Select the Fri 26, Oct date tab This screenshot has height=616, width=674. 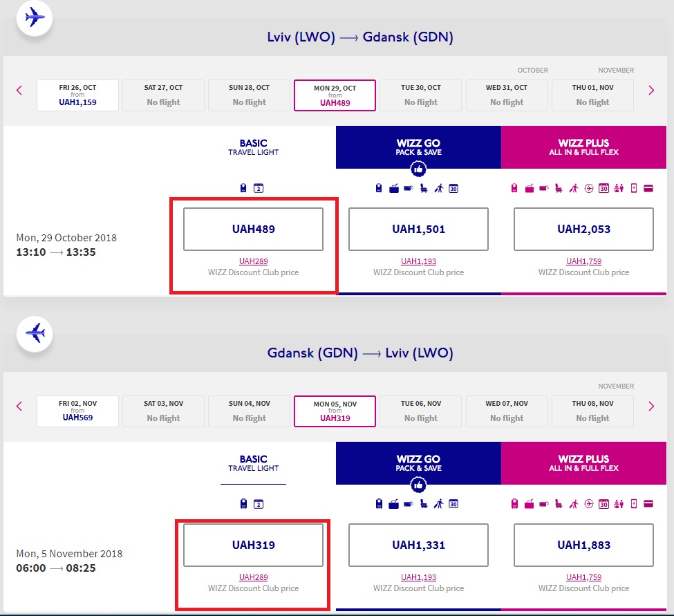click(x=77, y=95)
